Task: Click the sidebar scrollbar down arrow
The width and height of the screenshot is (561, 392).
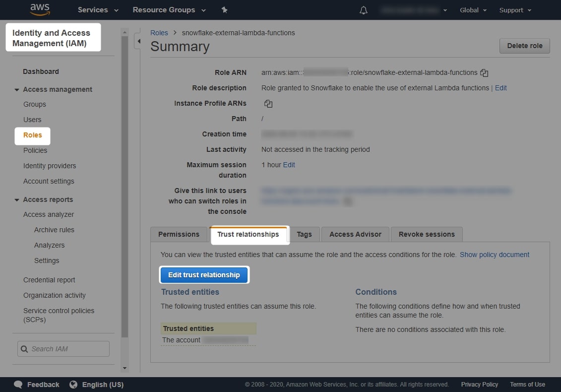Action: click(125, 368)
